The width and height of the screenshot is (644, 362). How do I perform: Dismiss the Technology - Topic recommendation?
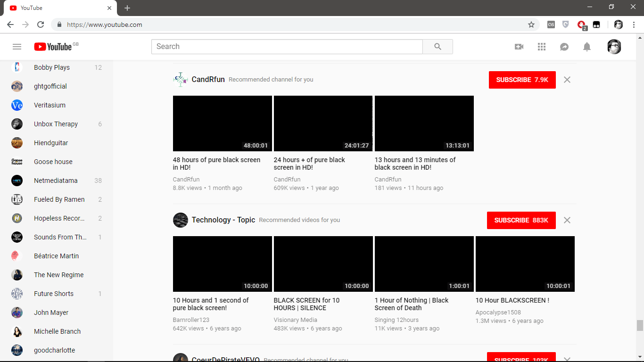coord(567,220)
